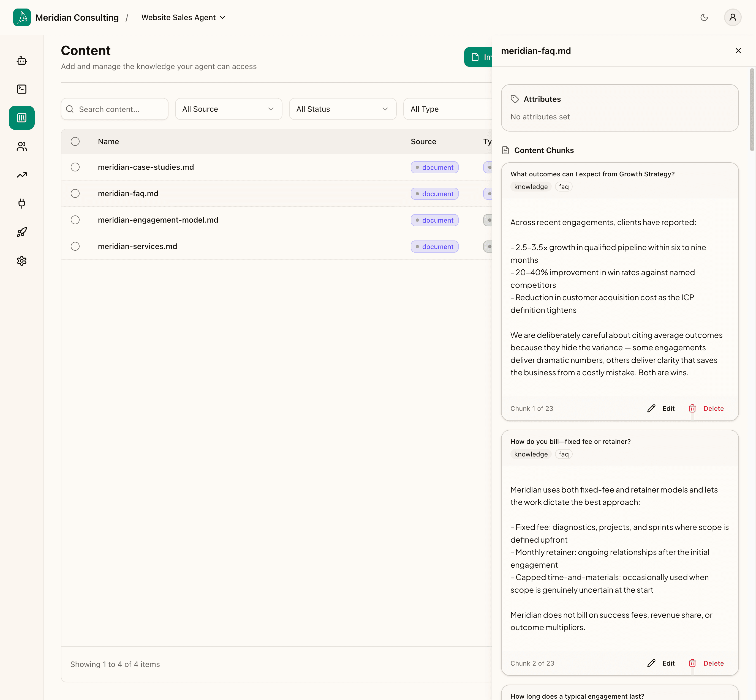Click the Attributes tag icon

click(515, 99)
